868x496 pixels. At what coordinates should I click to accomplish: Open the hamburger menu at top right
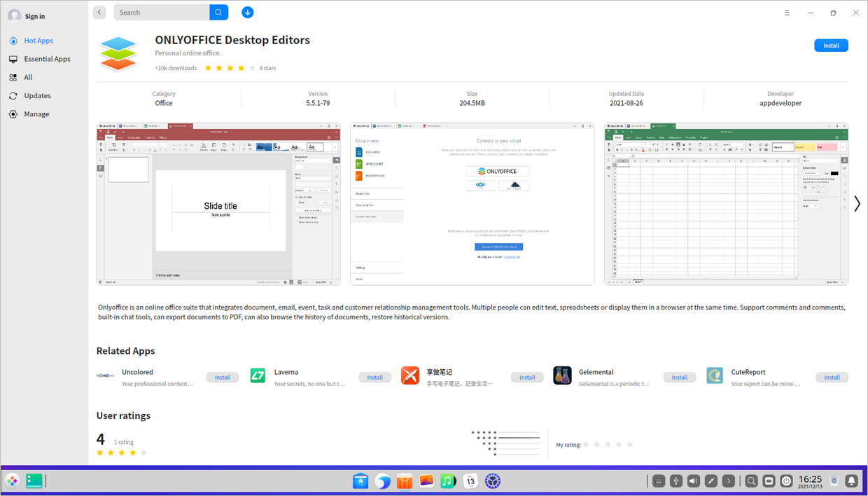(x=787, y=12)
